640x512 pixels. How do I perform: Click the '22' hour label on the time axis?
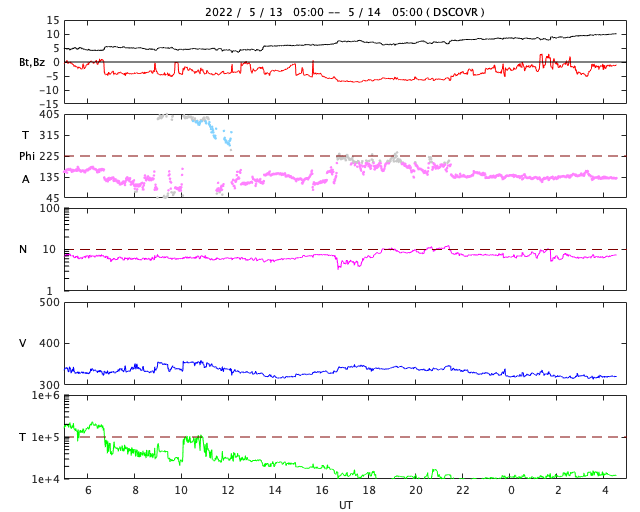463,490
